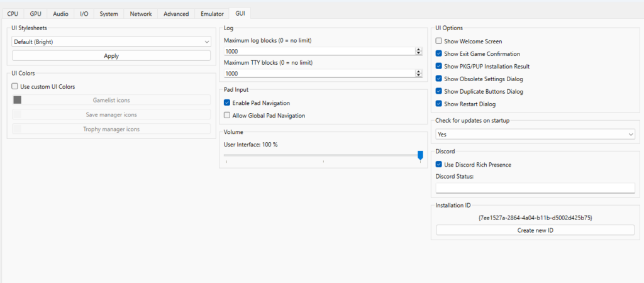Open the UI Stylesheets dropdown
The image size is (644, 283).
pyautogui.click(x=111, y=42)
